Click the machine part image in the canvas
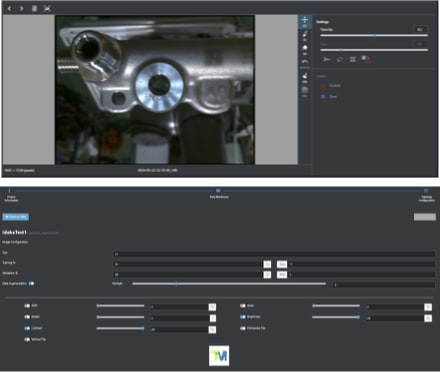 pyautogui.click(x=155, y=89)
